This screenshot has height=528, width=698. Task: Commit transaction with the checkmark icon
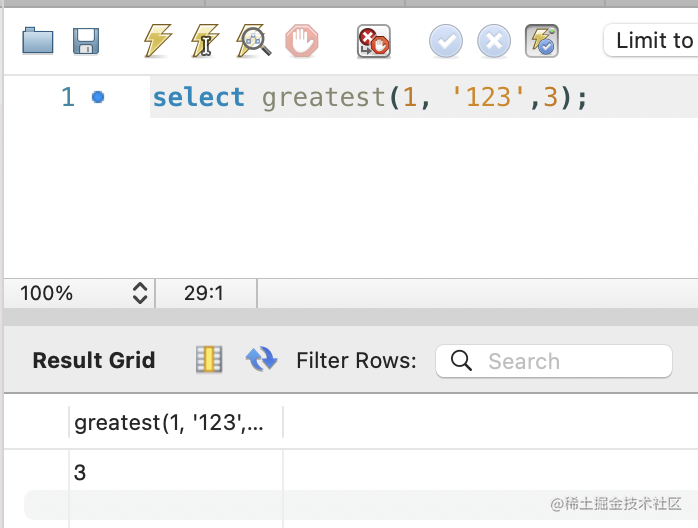(x=446, y=41)
